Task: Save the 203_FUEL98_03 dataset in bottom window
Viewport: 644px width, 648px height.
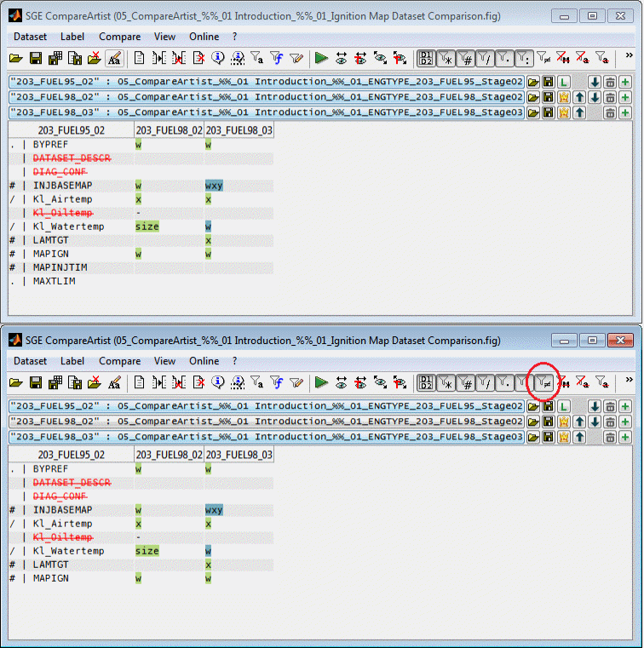Action: point(548,437)
